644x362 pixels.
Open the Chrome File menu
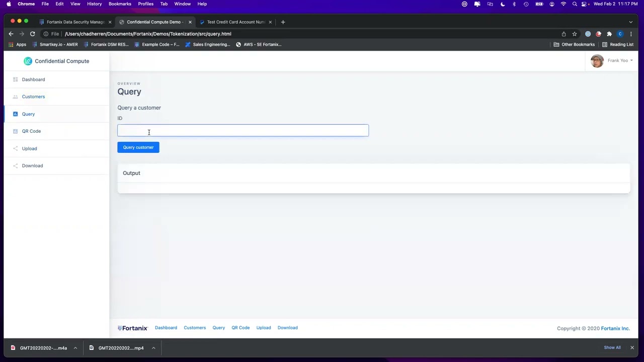pyautogui.click(x=45, y=4)
